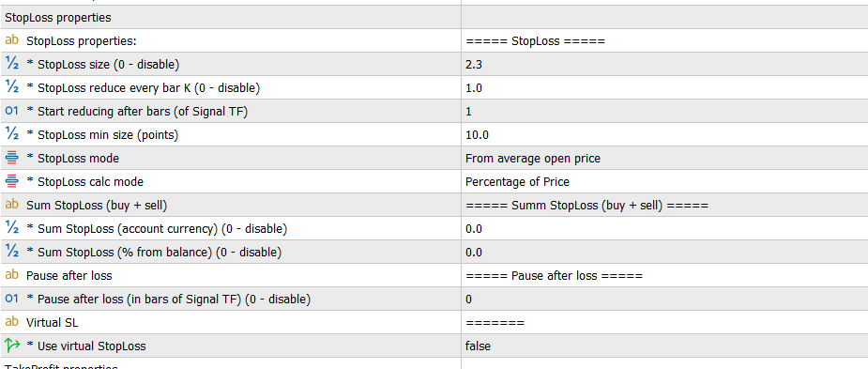868x369 pixels.
Task: Open the 'Percentage of Price' calc mode dropdown
Action: pos(664,181)
